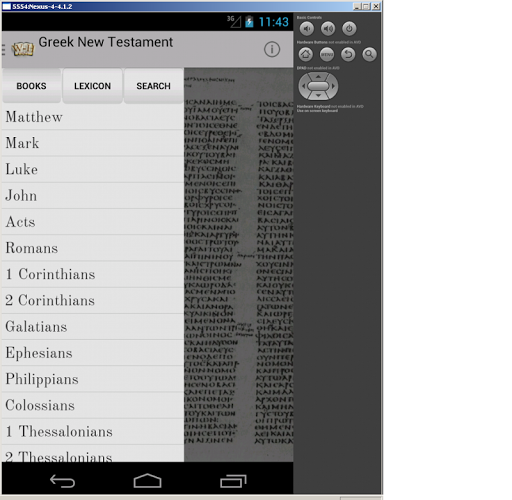The width and height of the screenshot is (512, 500).
Task: Click DPAD right arrow
Action: point(333,86)
